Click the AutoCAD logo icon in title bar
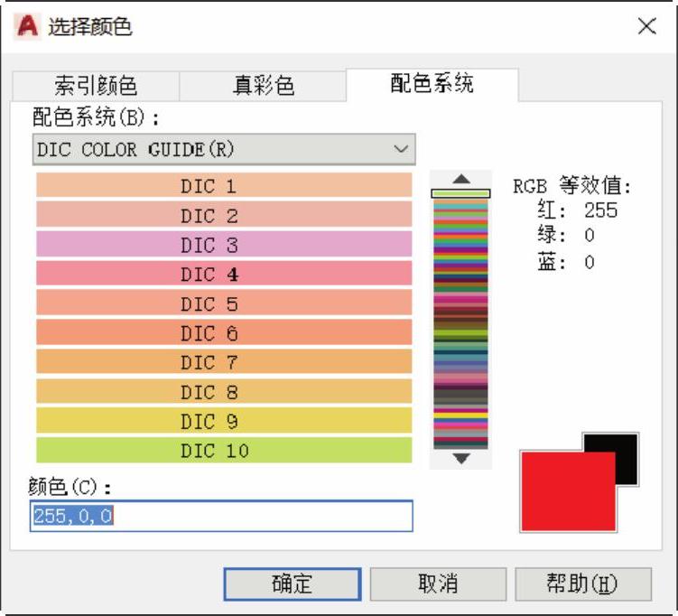 pos(27,26)
